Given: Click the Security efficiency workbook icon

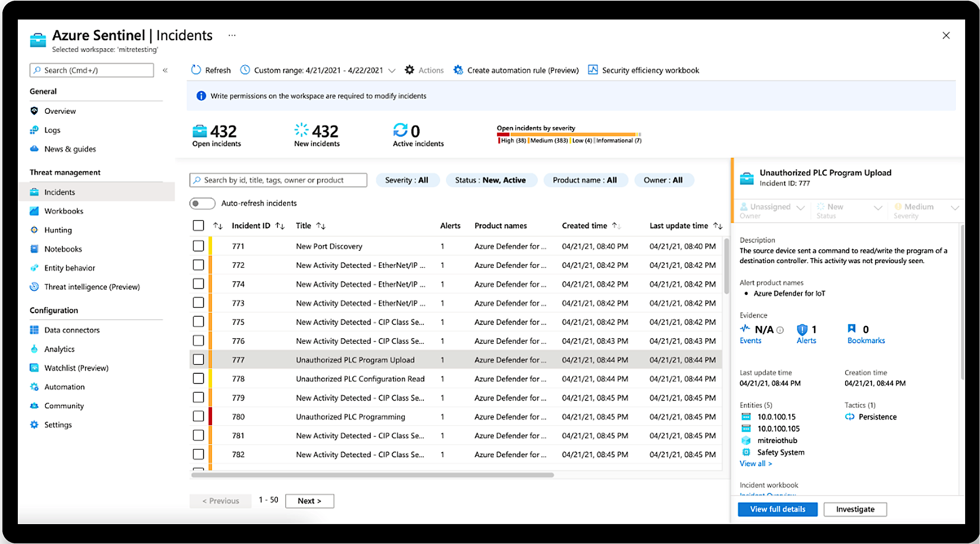Looking at the screenshot, I should pyautogui.click(x=593, y=70).
